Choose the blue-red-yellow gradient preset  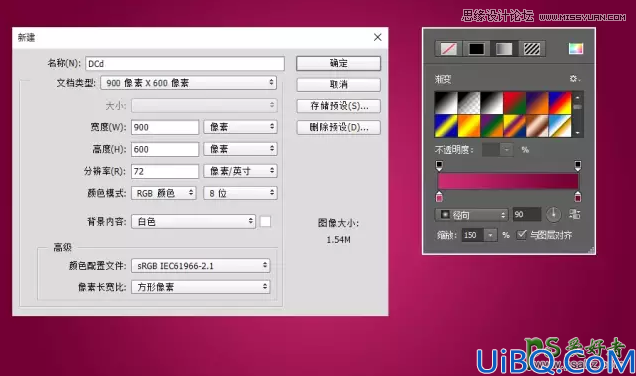pos(560,103)
